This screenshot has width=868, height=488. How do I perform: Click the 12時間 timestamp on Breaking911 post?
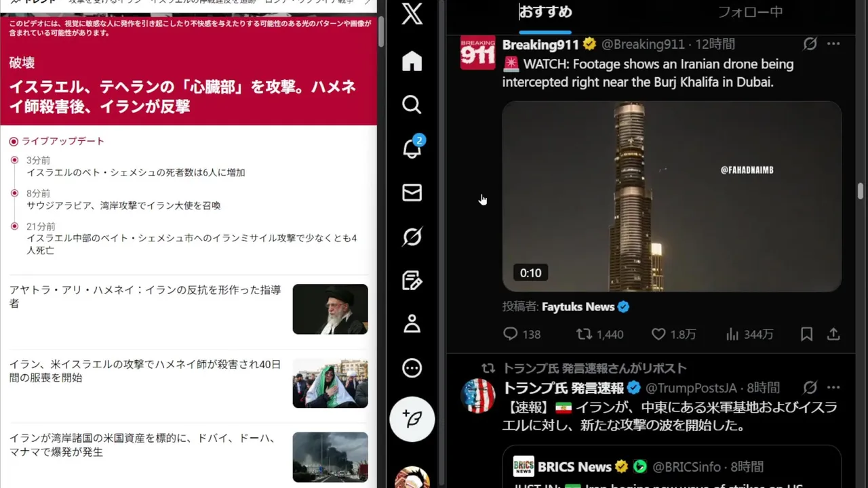tap(715, 44)
